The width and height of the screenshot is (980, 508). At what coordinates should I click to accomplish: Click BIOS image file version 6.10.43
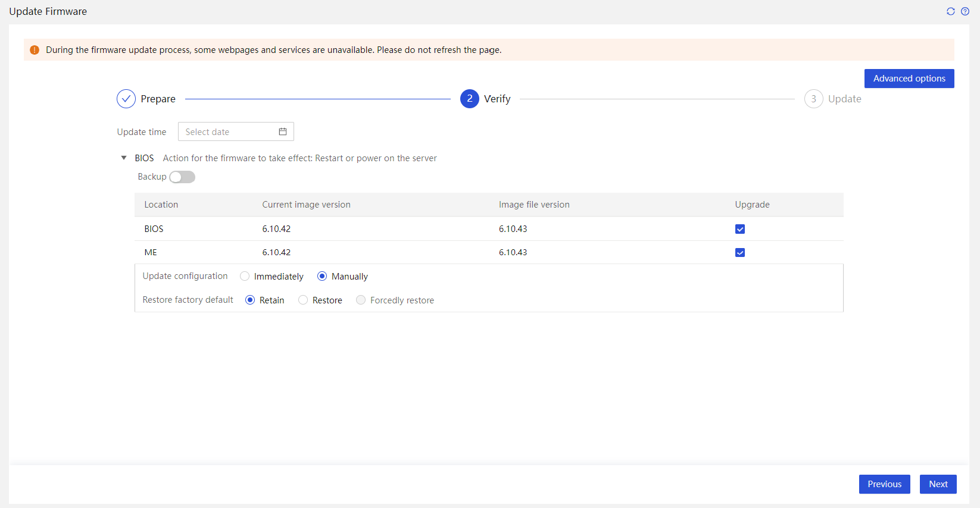(513, 229)
